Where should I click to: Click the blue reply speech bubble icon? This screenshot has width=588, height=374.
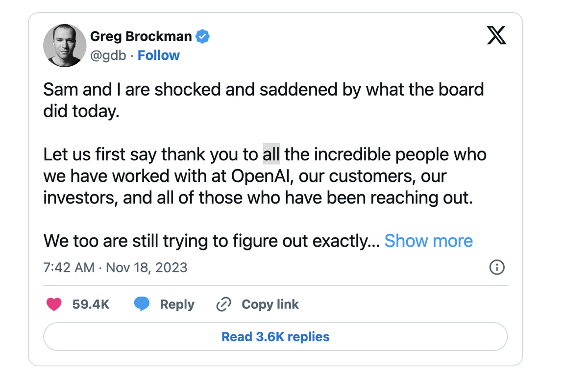[142, 304]
